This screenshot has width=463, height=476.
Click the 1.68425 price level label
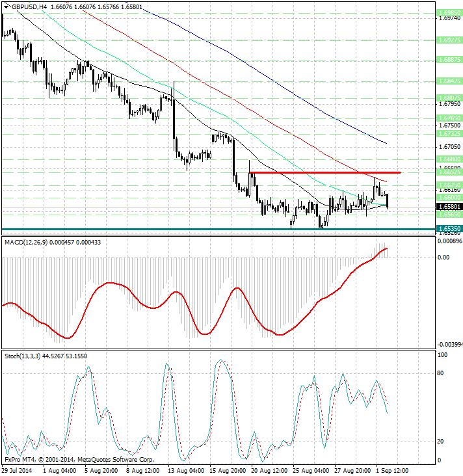click(x=449, y=81)
